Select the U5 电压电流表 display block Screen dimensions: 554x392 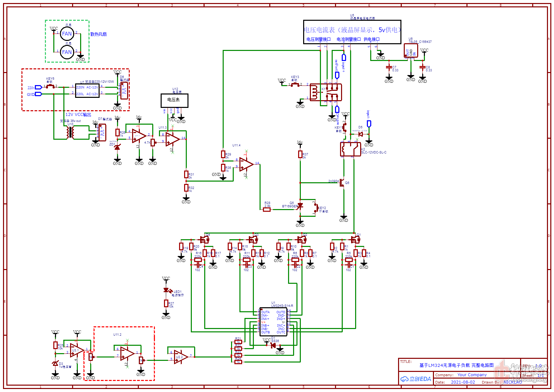click(x=352, y=32)
